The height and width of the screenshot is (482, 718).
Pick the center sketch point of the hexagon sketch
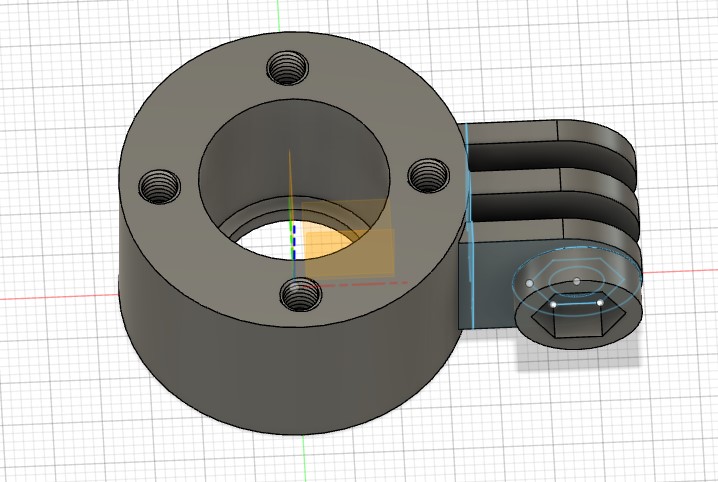(x=577, y=281)
